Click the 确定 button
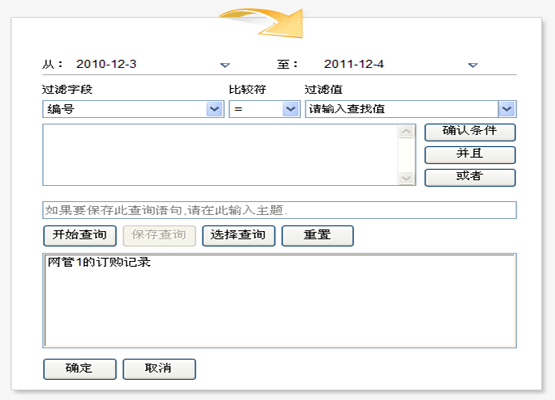 coord(80,369)
